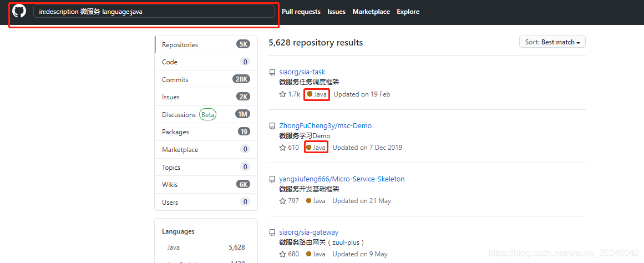Open Issues in the top navigation
Screen dimensions: 644x263
pos(336,12)
